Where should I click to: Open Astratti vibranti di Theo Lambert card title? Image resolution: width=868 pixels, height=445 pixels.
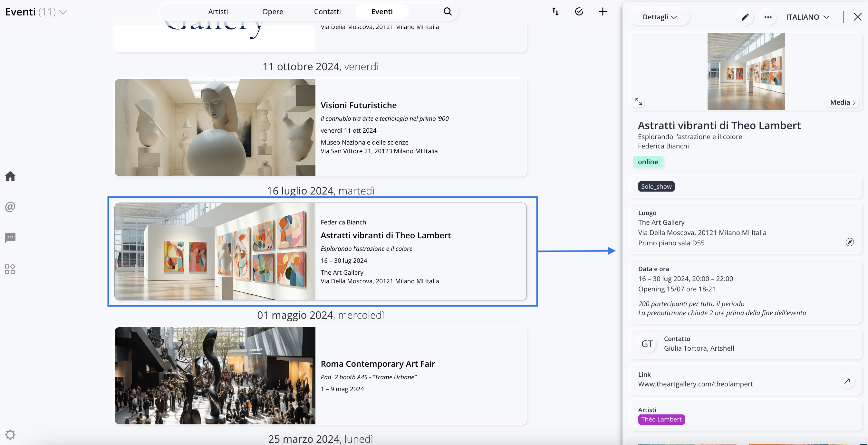[x=385, y=235]
